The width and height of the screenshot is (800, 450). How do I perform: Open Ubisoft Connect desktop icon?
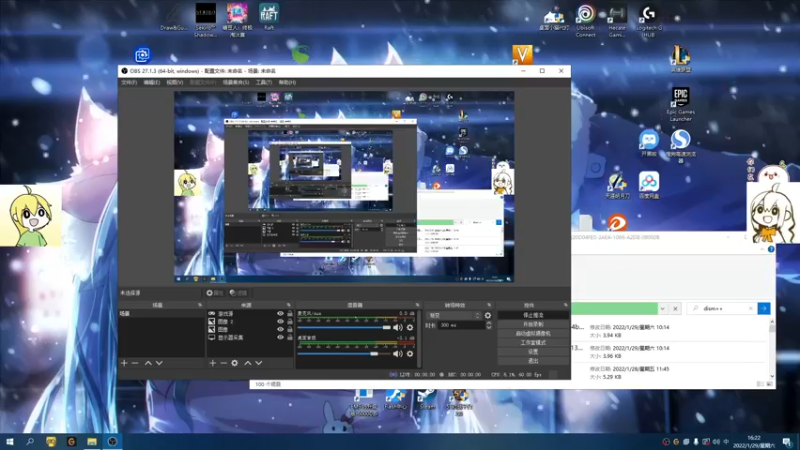pyautogui.click(x=585, y=21)
